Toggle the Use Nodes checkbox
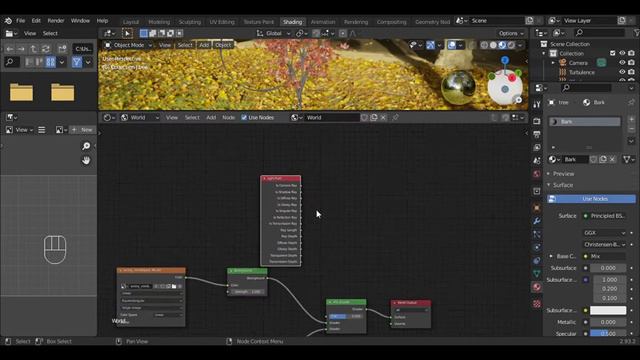This screenshot has width=640, height=360. (244, 118)
